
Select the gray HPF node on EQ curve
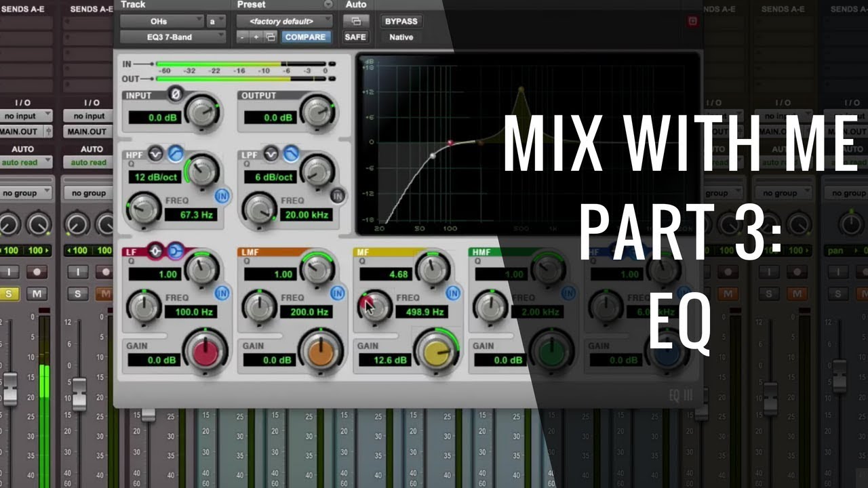coord(433,156)
